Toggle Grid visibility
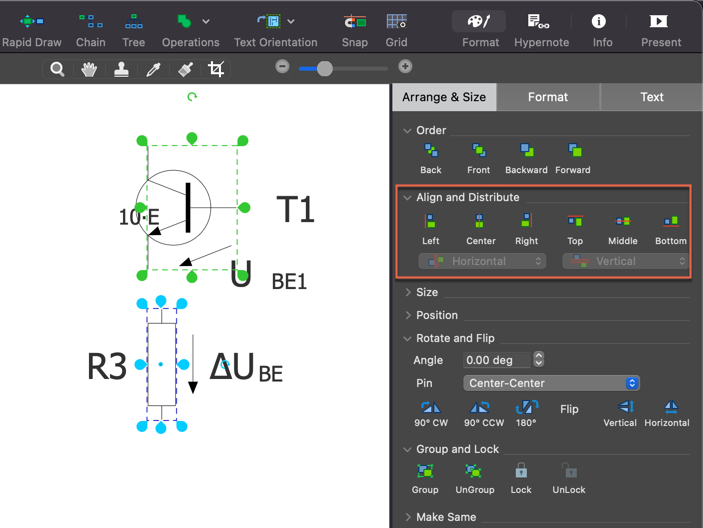Image resolution: width=703 pixels, height=528 pixels. [396, 22]
